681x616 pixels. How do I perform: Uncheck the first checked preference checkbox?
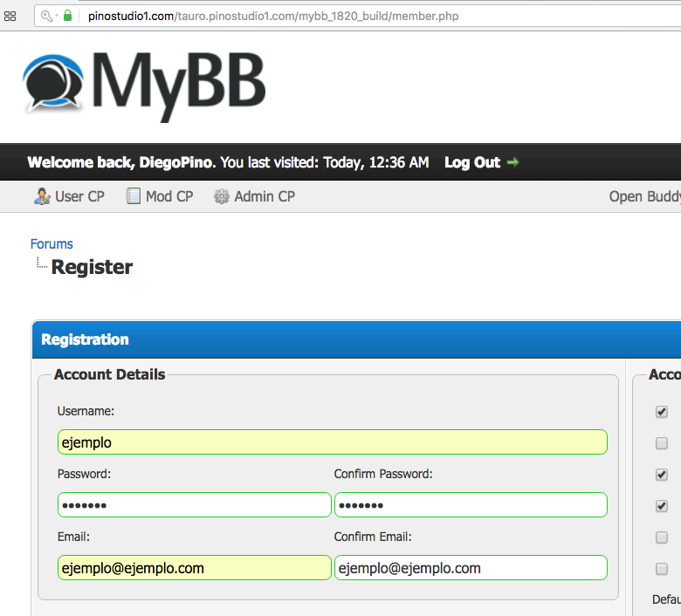(x=662, y=412)
